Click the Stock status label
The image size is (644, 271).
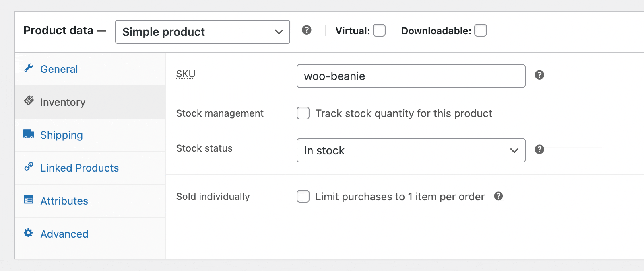[x=204, y=148]
